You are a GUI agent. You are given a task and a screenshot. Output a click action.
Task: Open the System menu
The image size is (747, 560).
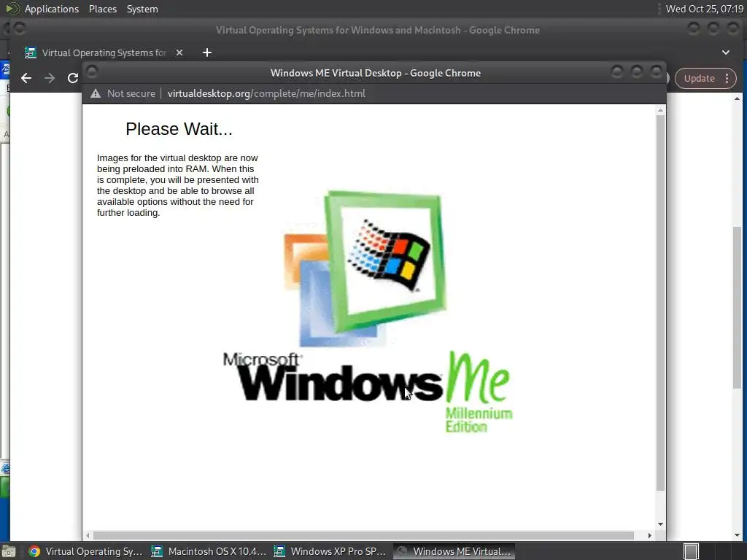(142, 9)
